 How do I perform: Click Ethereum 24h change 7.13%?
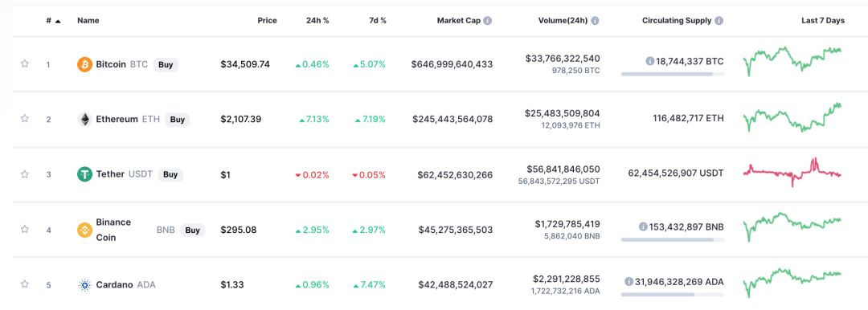(x=314, y=120)
